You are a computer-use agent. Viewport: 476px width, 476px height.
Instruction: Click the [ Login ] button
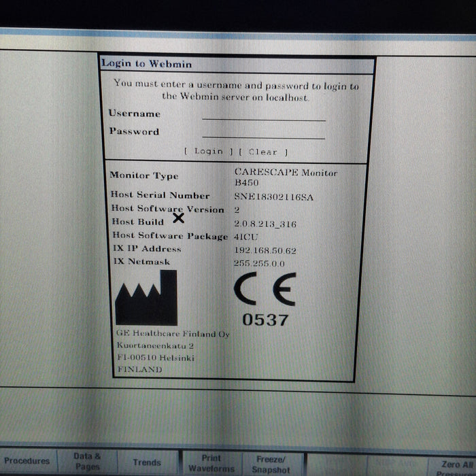pyautogui.click(x=209, y=151)
